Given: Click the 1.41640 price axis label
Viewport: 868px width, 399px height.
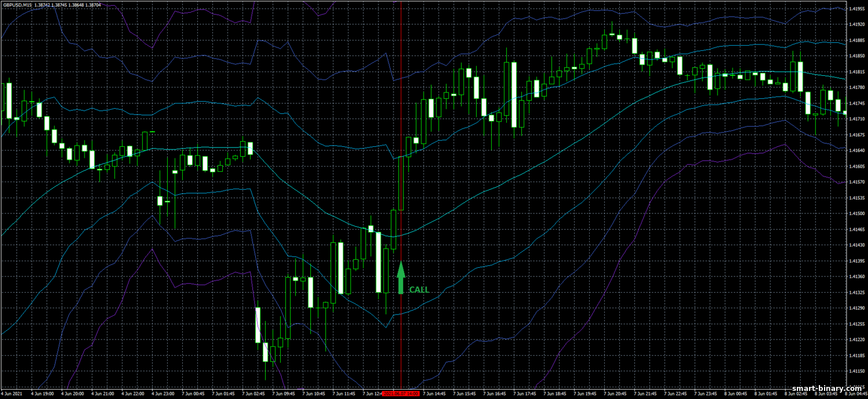Looking at the screenshot, I should [856, 150].
